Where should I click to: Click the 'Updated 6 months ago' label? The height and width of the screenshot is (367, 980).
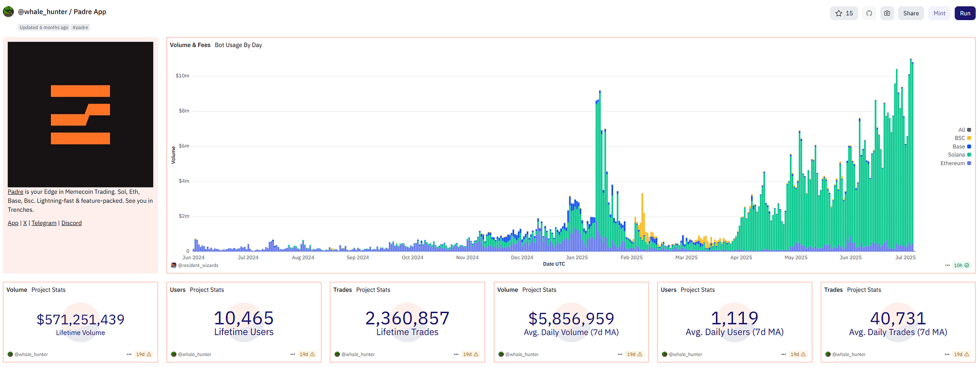44,27
